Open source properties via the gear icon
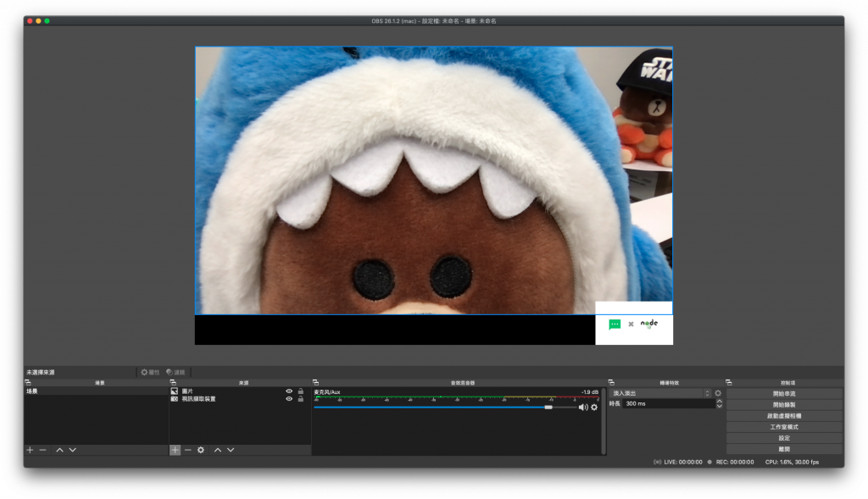Viewport: 868px width, 499px height. (201, 450)
